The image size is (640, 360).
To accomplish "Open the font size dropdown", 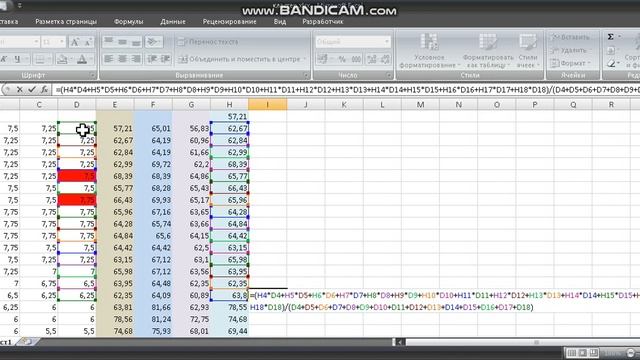I will click(61, 42).
